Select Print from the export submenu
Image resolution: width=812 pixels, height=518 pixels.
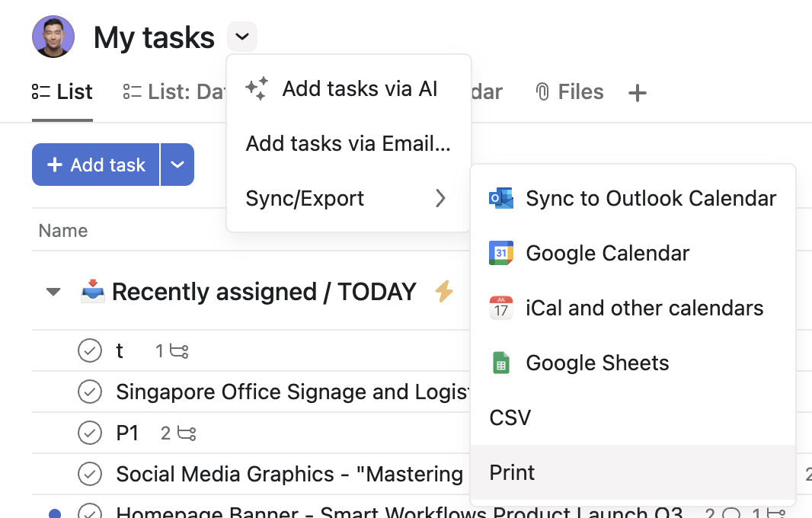pos(633,472)
